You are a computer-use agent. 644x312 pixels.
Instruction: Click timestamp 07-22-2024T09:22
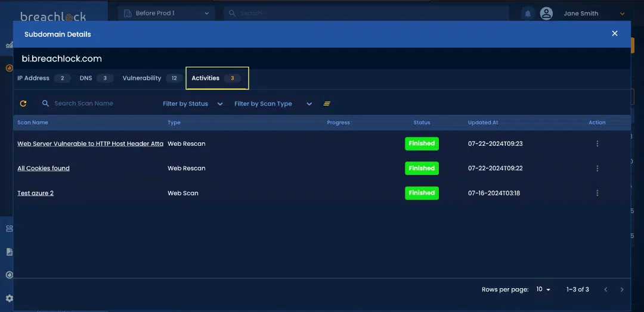click(496, 168)
